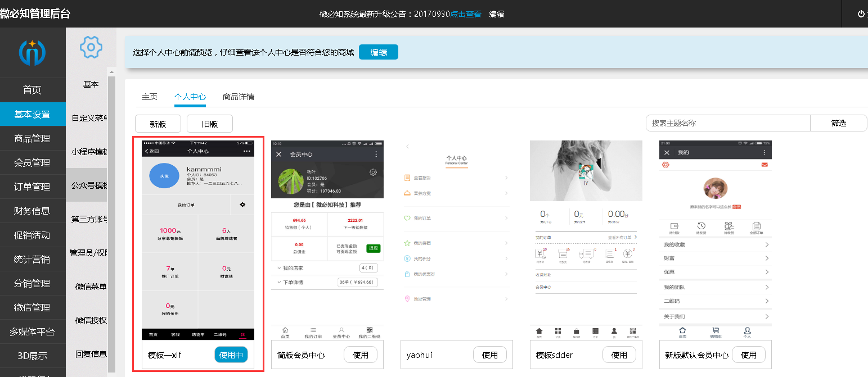Click the search theme name field
Viewport: 868px width, 377px height.
(727, 123)
